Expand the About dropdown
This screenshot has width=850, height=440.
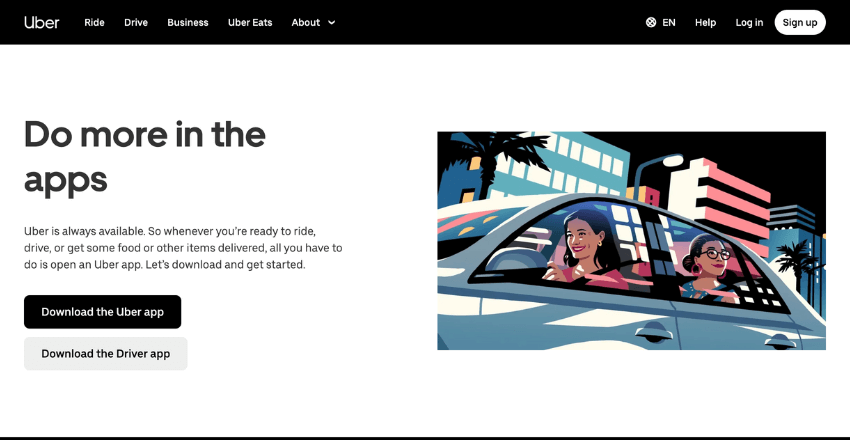click(313, 22)
